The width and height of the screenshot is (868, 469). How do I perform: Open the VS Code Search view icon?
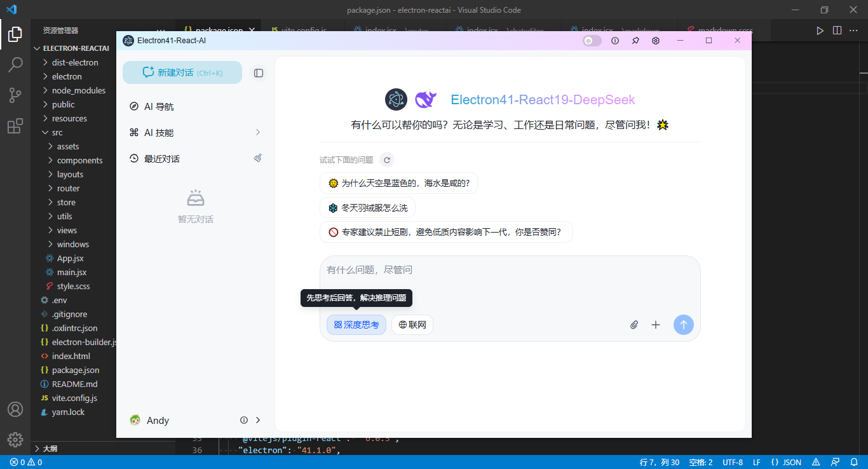coord(15,65)
